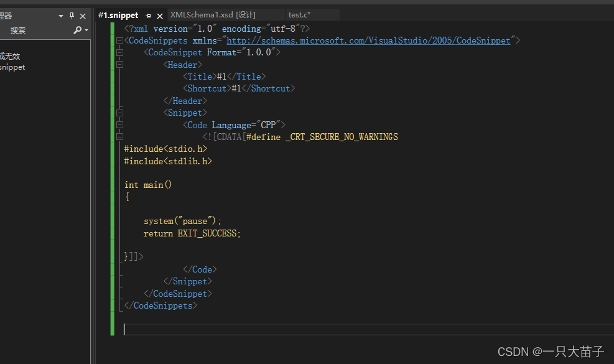Click inside the 搜索 search box
The image size is (614, 364).
[28, 30]
